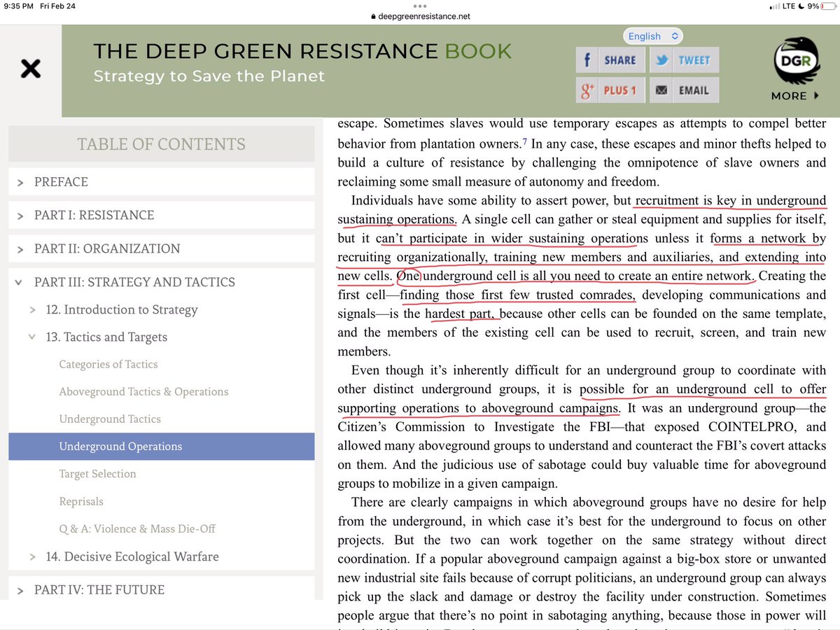
Task: Open the Reprisals section
Action: click(81, 501)
